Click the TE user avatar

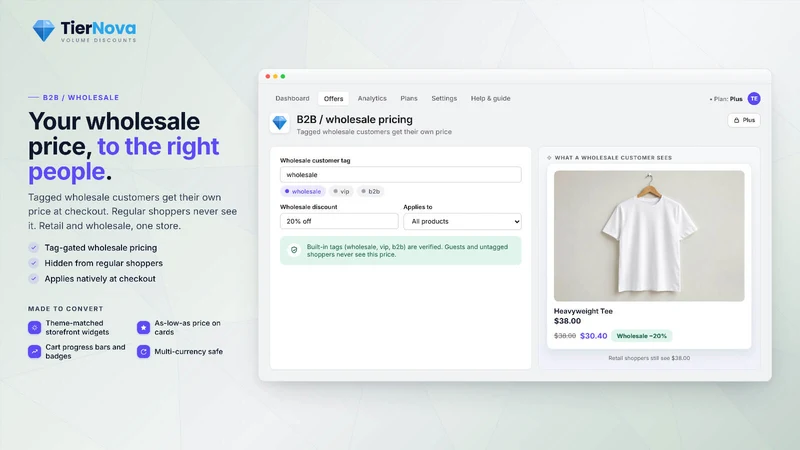pos(754,98)
